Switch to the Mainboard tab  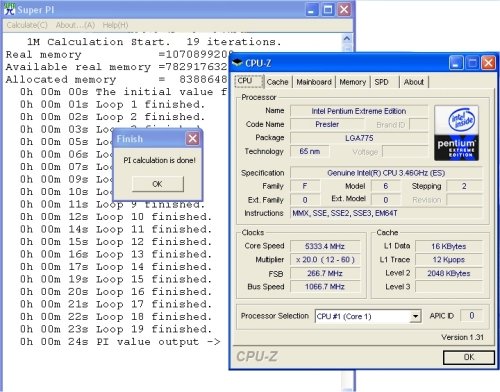(314, 82)
